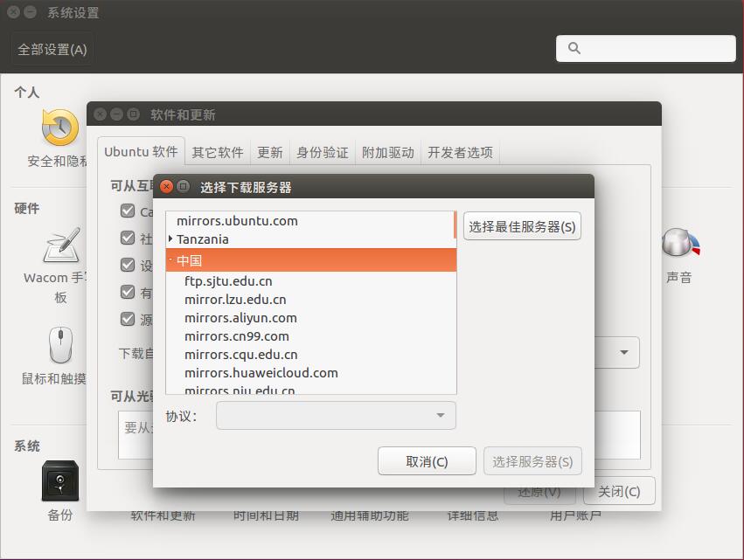Open 通用辅助功能 in System Settings
The width and height of the screenshot is (744, 560).
[x=370, y=515]
